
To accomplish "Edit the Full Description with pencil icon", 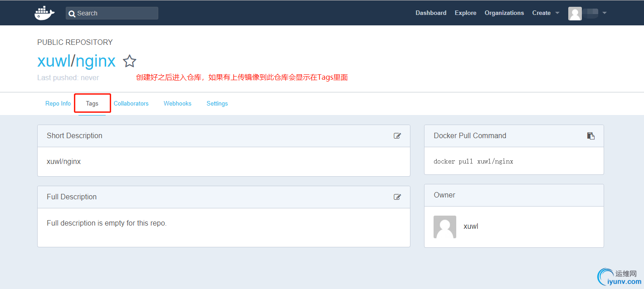I will [397, 197].
